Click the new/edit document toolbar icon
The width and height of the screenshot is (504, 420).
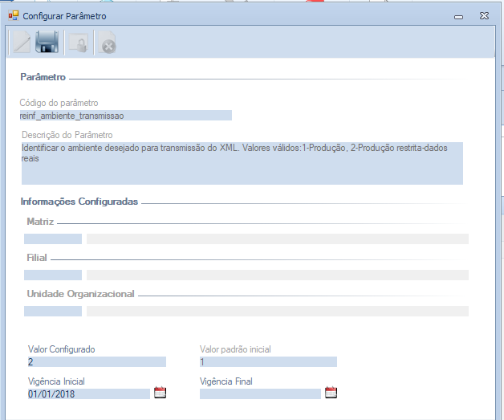pos(22,42)
